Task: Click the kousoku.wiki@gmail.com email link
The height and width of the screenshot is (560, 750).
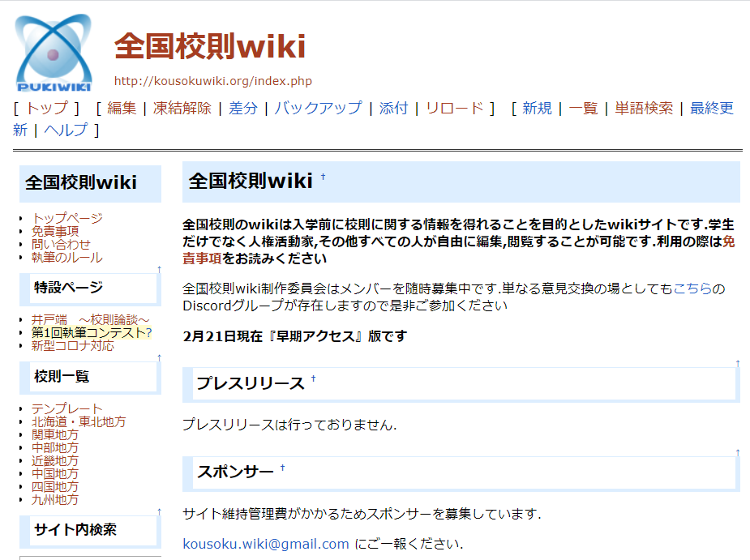Action: tap(266, 544)
